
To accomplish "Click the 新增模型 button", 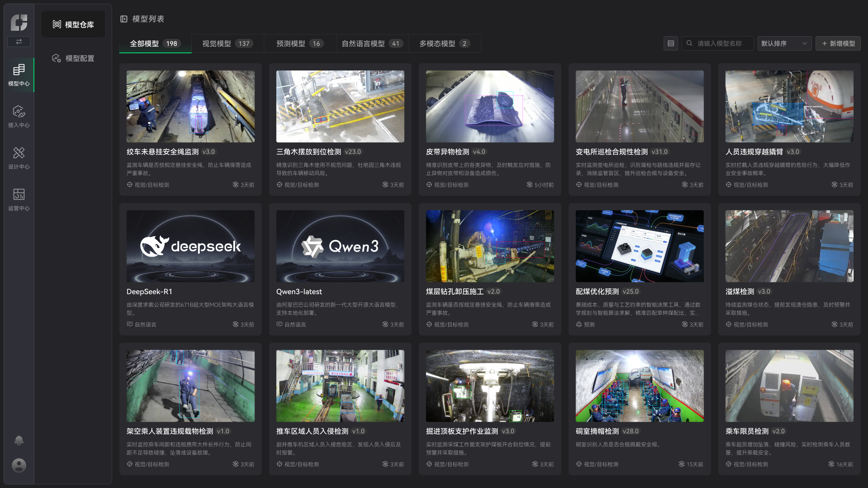I will [838, 43].
